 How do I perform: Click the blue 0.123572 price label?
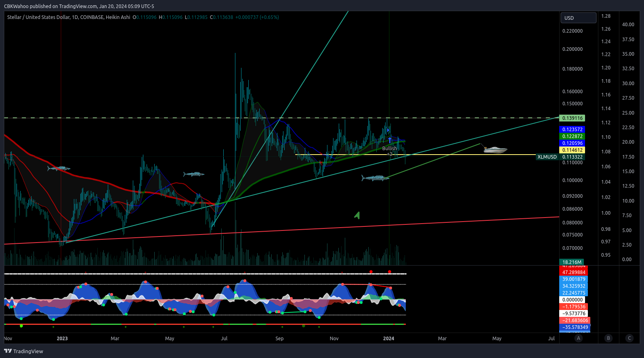coord(572,130)
